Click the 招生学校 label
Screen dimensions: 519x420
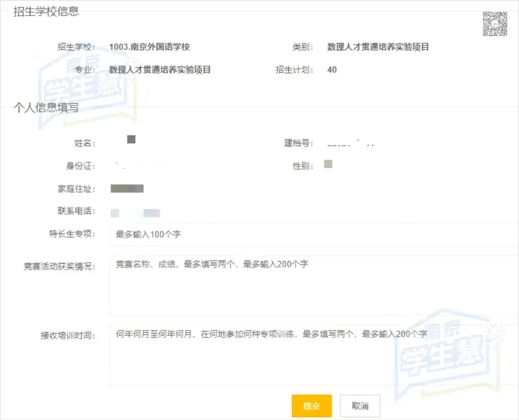pos(76,47)
